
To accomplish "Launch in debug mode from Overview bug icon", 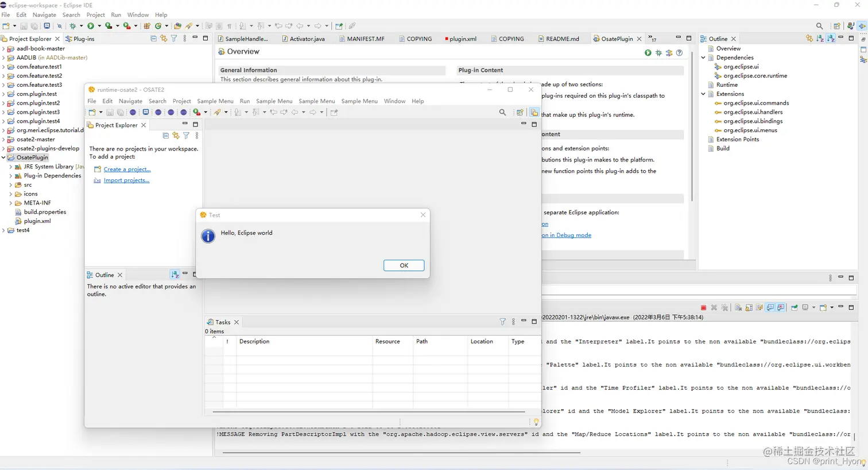I will coord(658,52).
